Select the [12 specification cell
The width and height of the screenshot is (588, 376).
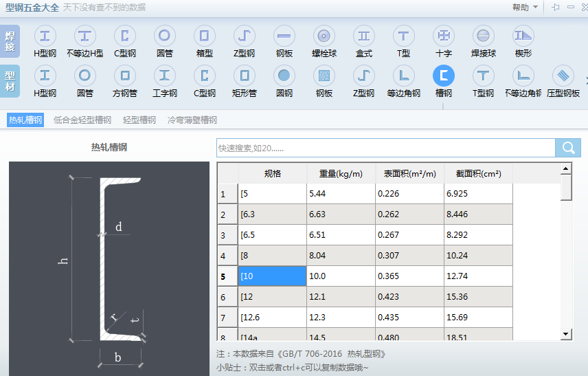pos(272,297)
